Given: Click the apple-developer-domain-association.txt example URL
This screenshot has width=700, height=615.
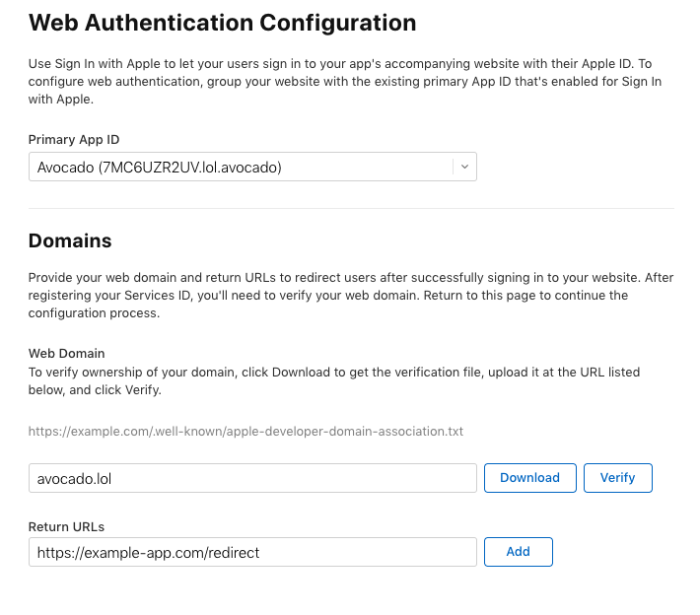Looking at the screenshot, I should (245, 432).
